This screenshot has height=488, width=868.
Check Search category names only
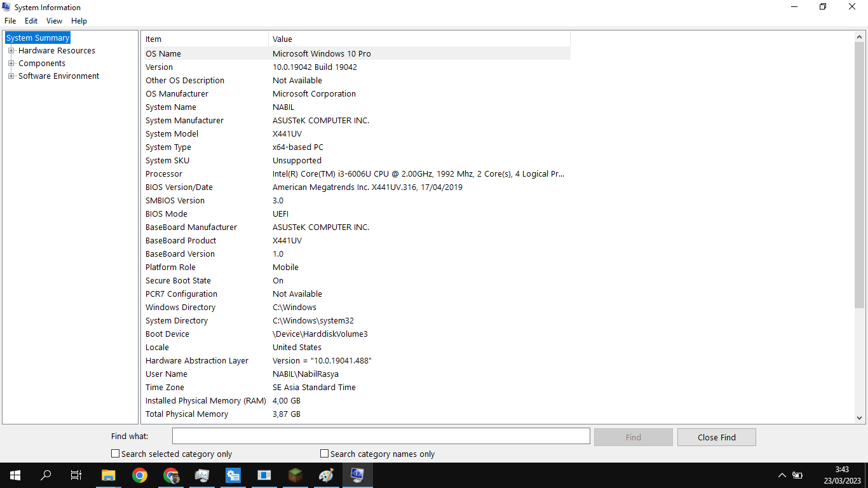point(323,453)
